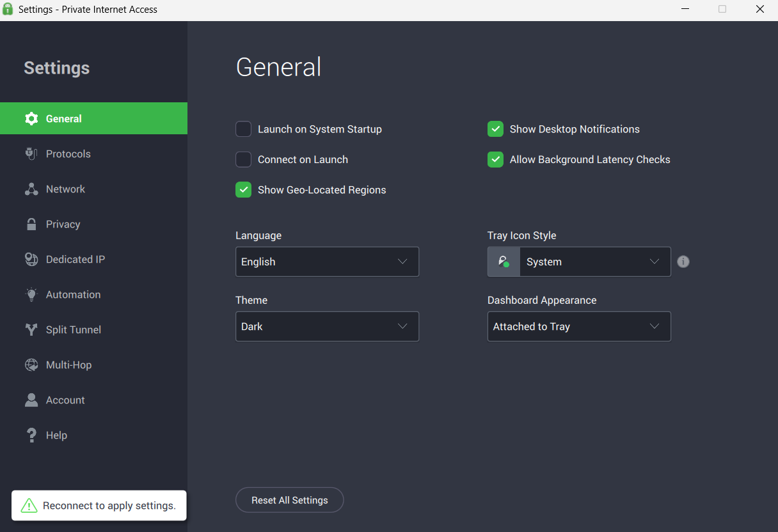Click the Account person icon

click(31, 400)
